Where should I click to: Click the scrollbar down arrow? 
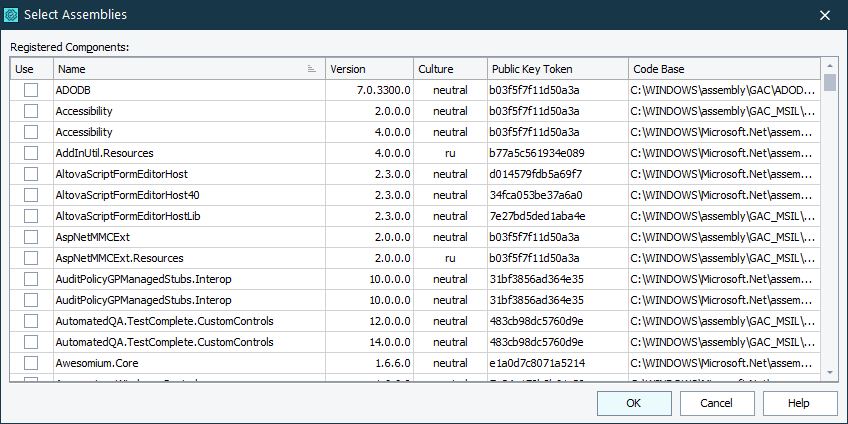pos(829,372)
